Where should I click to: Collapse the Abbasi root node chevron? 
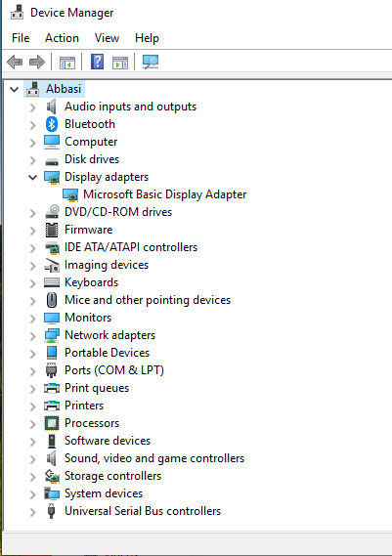click(x=15, y=89)
